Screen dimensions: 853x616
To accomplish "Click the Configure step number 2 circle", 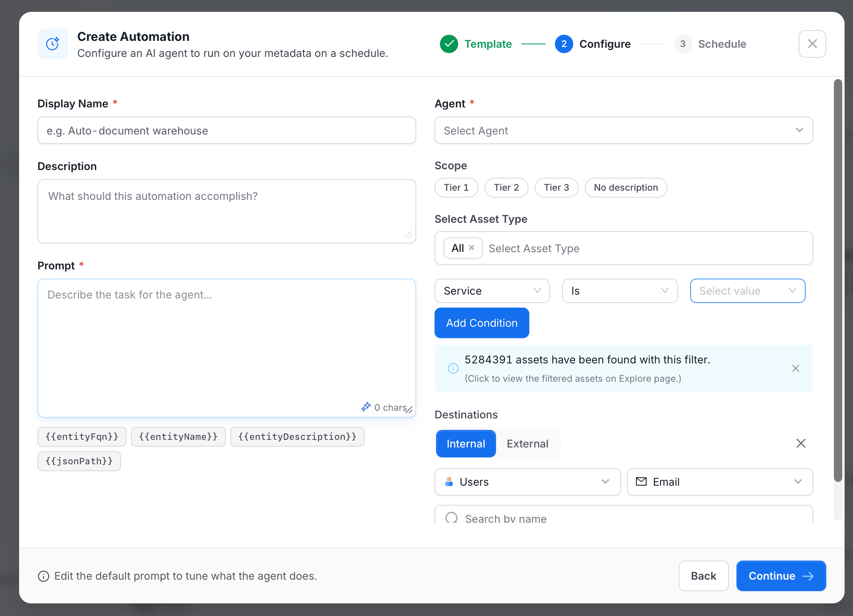I will [564, 44].
